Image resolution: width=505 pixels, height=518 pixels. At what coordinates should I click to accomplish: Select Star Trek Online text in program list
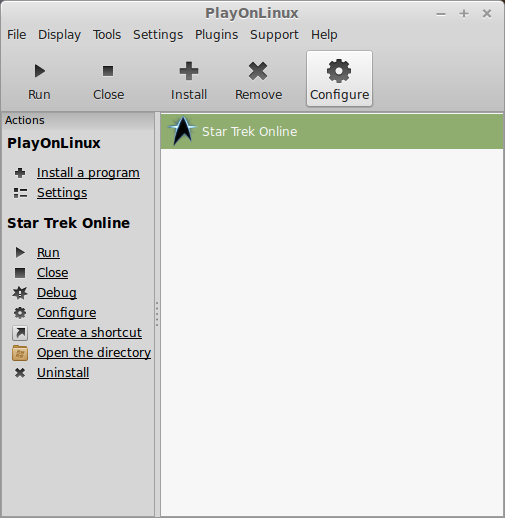coord(250,131)
